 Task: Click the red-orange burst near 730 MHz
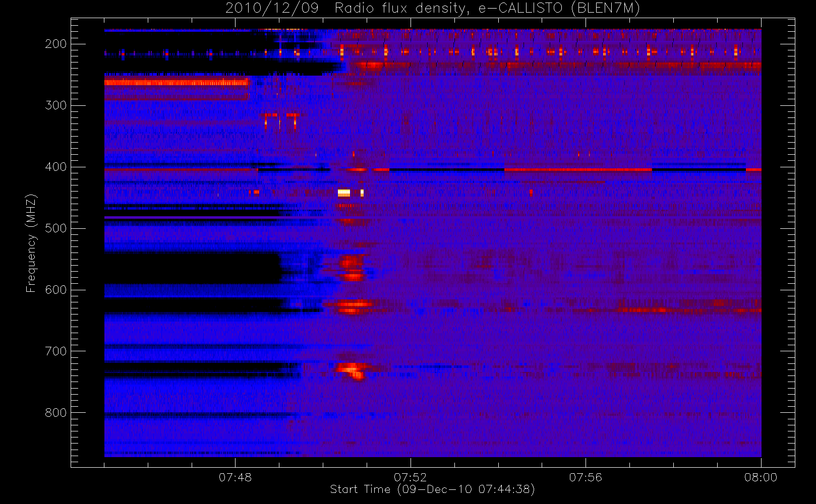click(351, 370)
